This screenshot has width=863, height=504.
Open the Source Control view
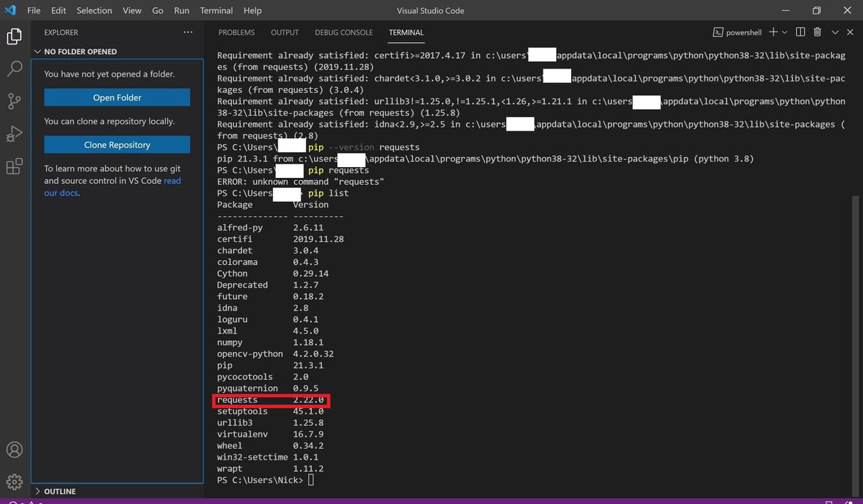14,101
